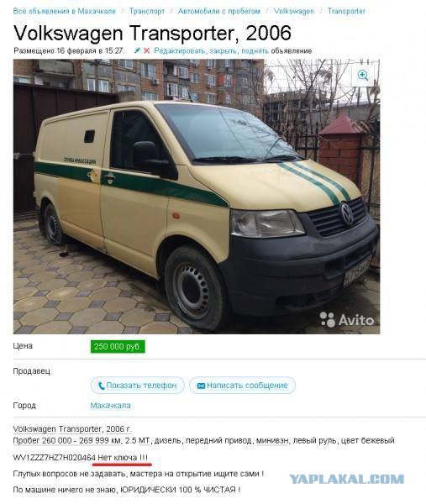The image size is (426, 504).
Task: Click the Volkswagen Transporter, 2006 г. description link
Action: 72,429
